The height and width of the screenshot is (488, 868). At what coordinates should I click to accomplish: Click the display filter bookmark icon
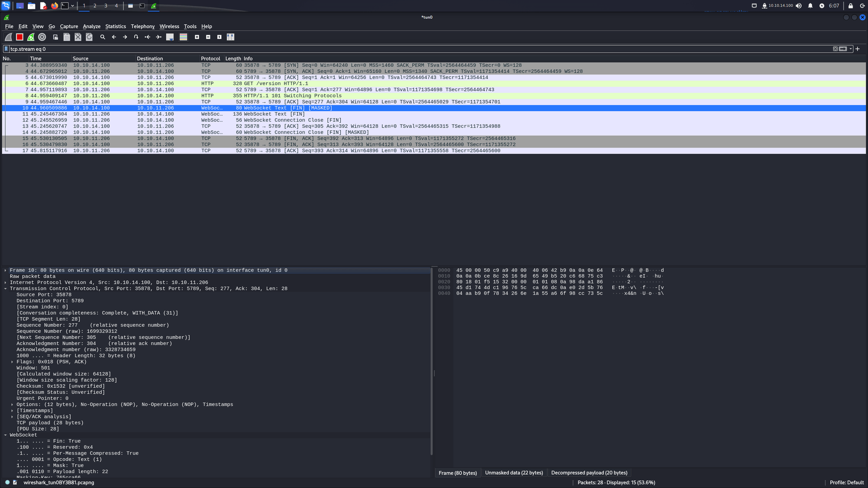tap(6, 49)
